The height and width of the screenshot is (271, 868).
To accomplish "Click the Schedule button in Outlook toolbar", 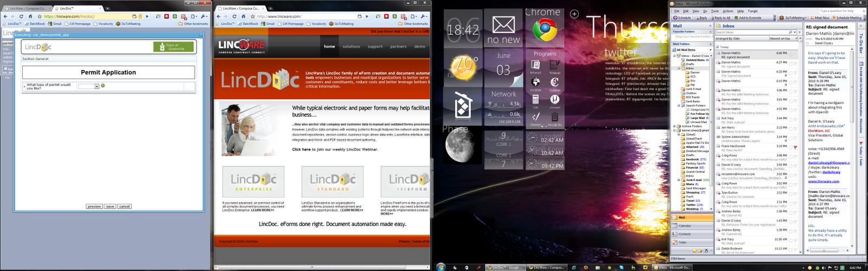I will pyautogui.click(x=682, y=17).
